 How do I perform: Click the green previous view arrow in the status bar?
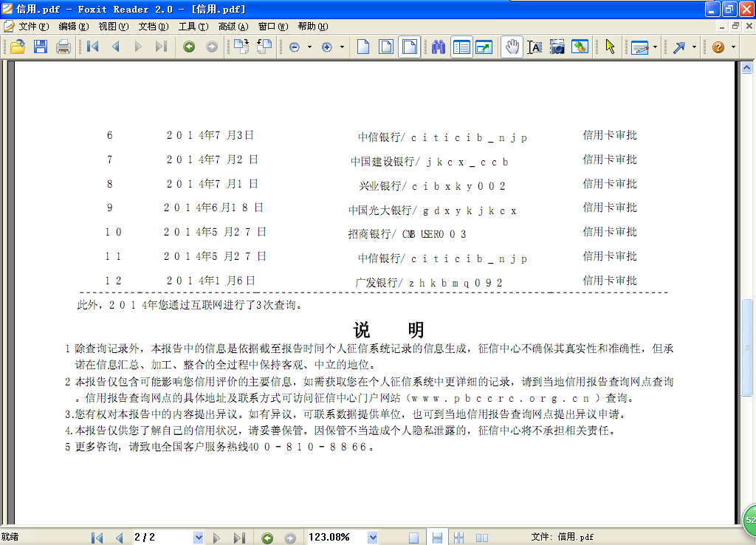point(267,538)
